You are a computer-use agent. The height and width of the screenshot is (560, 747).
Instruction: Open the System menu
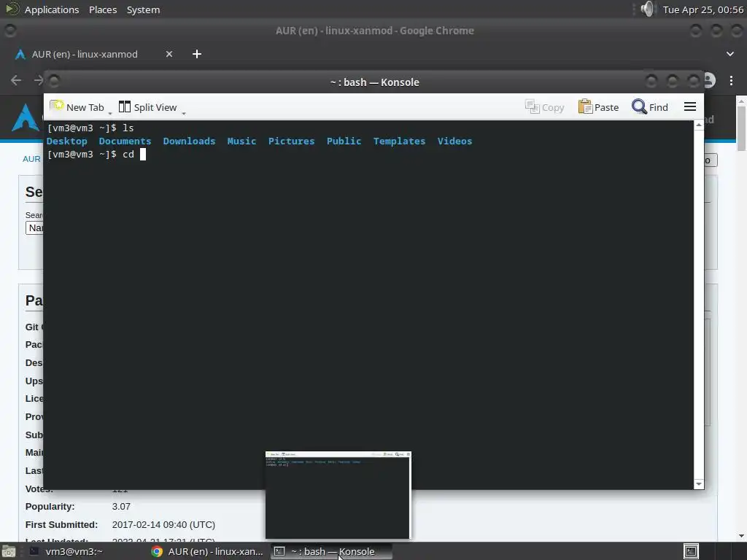point(143,9)
